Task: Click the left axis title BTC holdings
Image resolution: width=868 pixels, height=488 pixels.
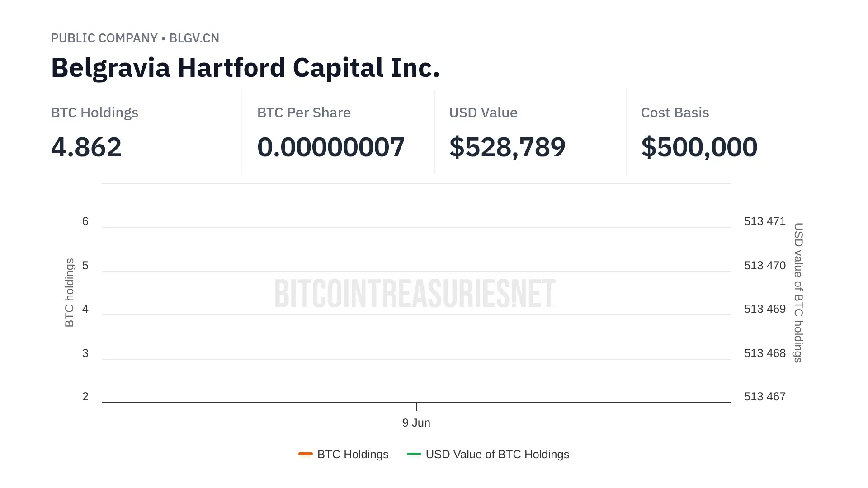Action: tap(69, 292)
